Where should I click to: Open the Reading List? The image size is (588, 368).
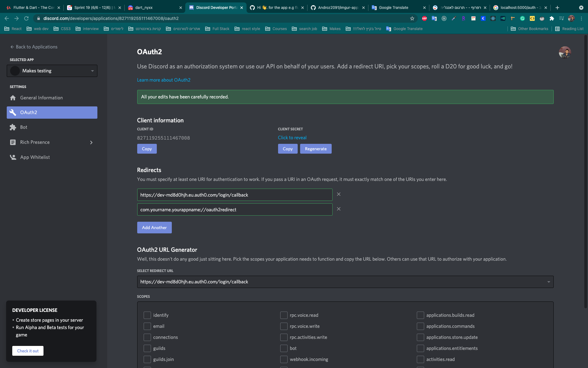click(x=570, y=29)
